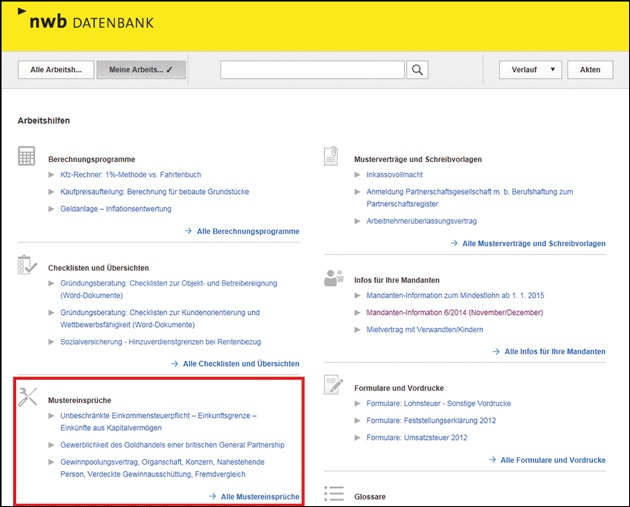Click the calculator icon beside Berechnungsprogramme
This screenshot has width=630, height=507.
coord(27,157)
